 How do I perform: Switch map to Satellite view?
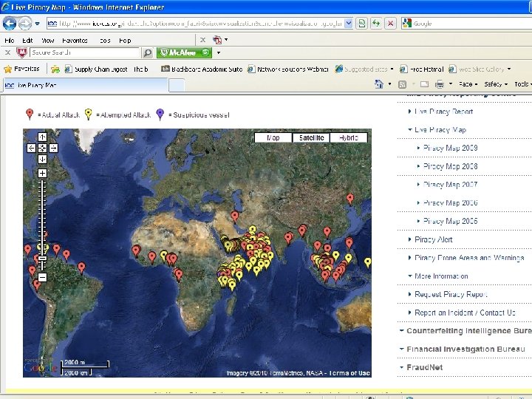click(x=311, y=137)
